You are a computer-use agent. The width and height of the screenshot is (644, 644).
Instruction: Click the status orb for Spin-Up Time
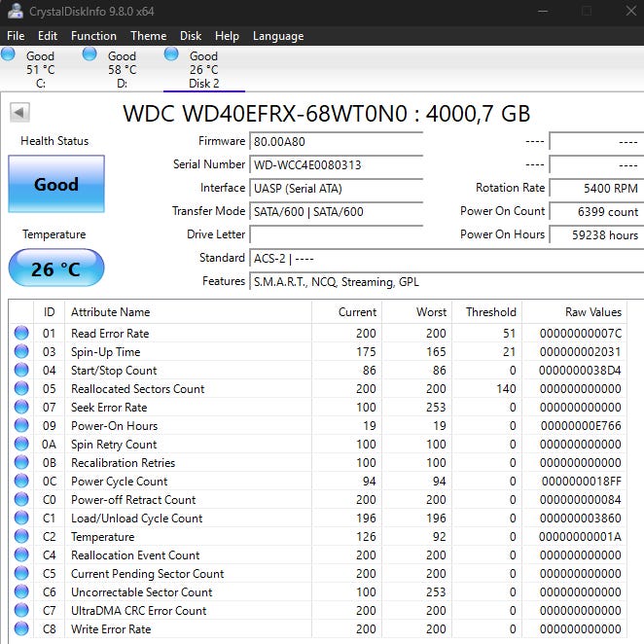coord(21,352)
